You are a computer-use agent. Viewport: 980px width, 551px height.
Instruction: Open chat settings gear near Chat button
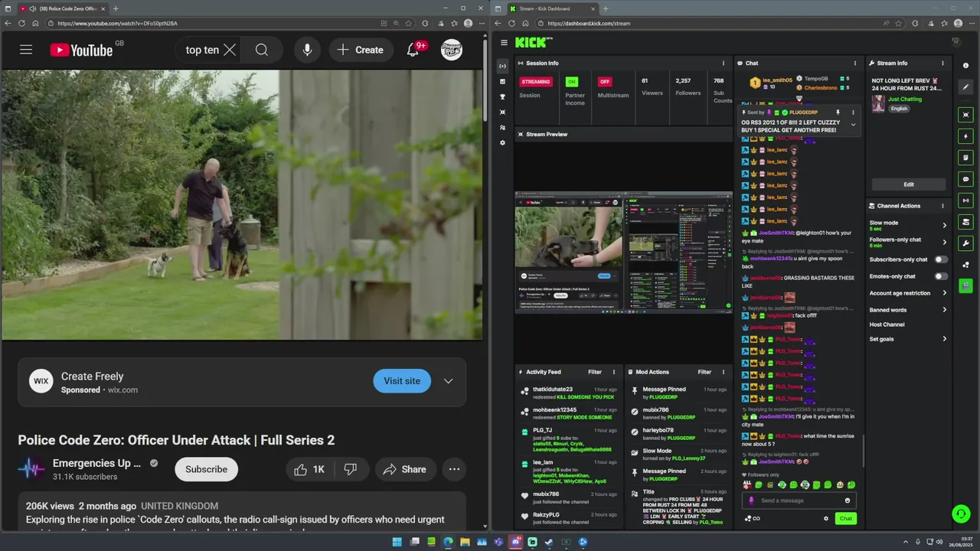pos(826,518)
